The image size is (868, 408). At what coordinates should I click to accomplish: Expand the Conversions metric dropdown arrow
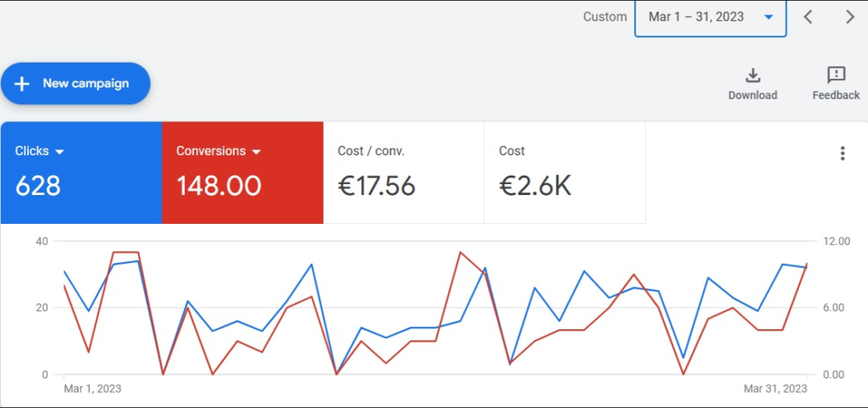click(257, 152)
